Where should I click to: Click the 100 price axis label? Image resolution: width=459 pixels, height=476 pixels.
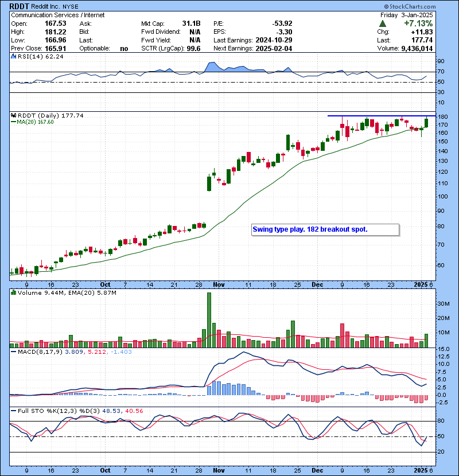point(442,196)
